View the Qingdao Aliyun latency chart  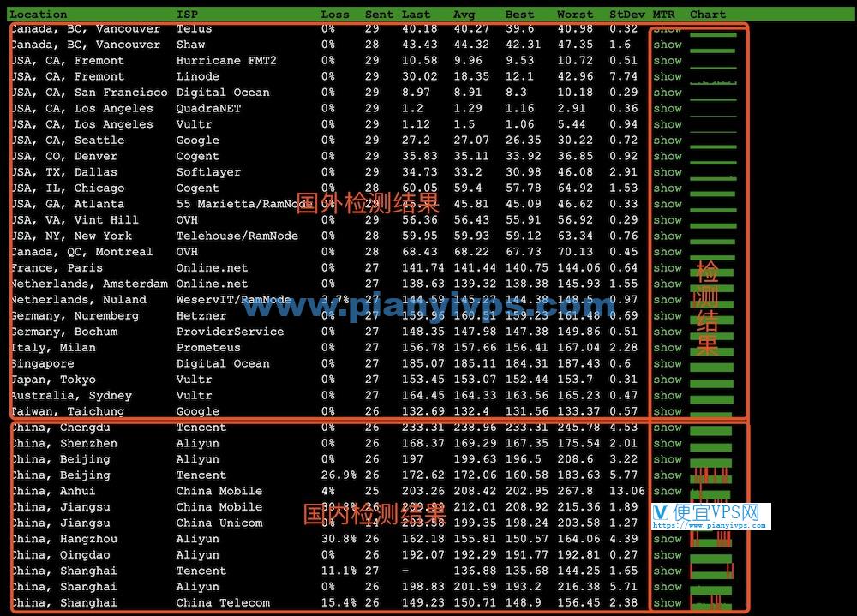point(710,559)
